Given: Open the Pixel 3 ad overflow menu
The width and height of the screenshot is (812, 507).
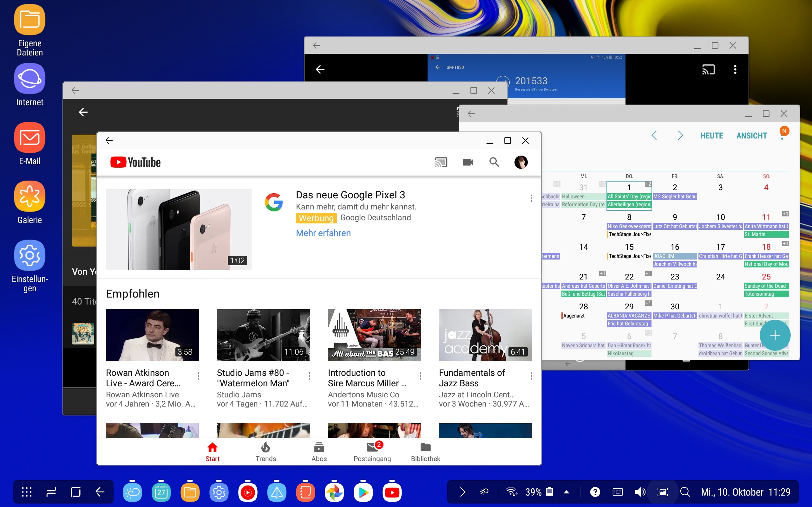Looking at the screenshot, I should pyautogui.click(x=531, y=198).
